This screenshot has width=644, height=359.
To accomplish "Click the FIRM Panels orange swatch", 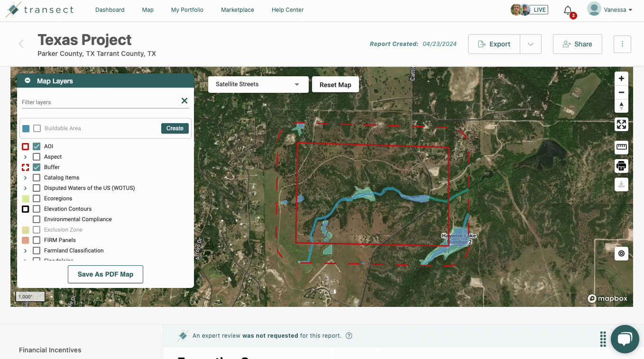I will click(x=26, y=240).
